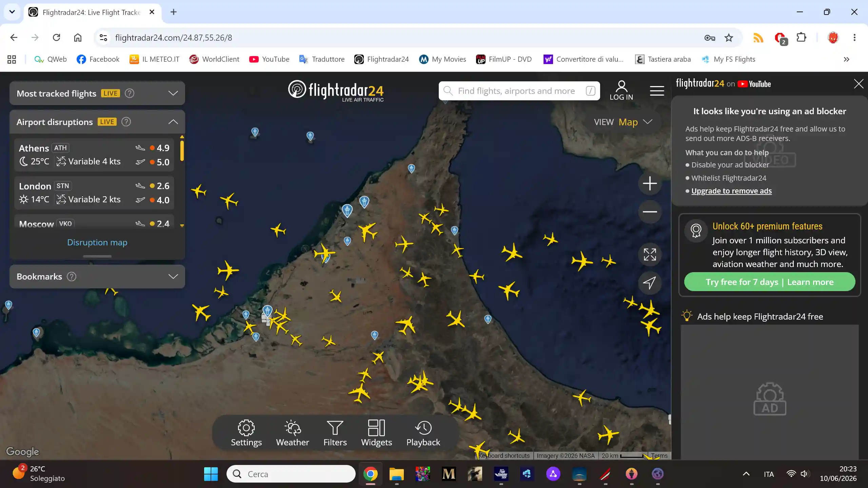
Task: Open the IL METEO.IT bookmark
Action: [x=154, y=59]
